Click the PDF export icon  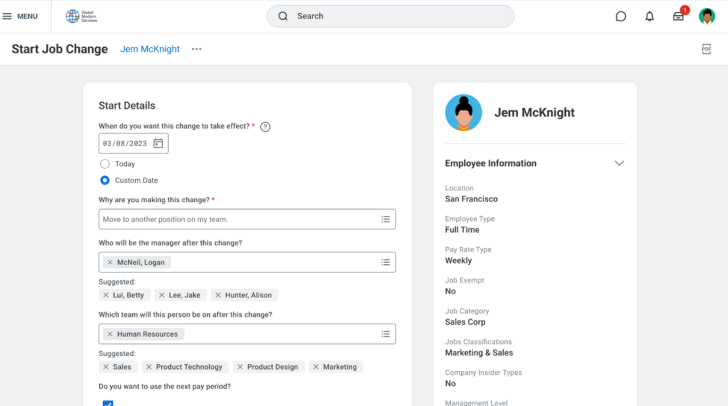pos(706,49)
